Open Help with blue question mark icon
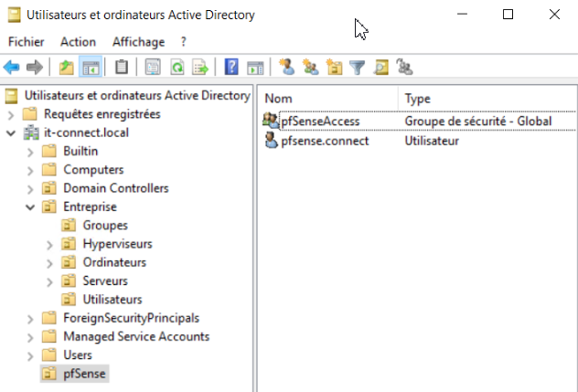Screen dimensions: 578x392 (x=231, y=68)
